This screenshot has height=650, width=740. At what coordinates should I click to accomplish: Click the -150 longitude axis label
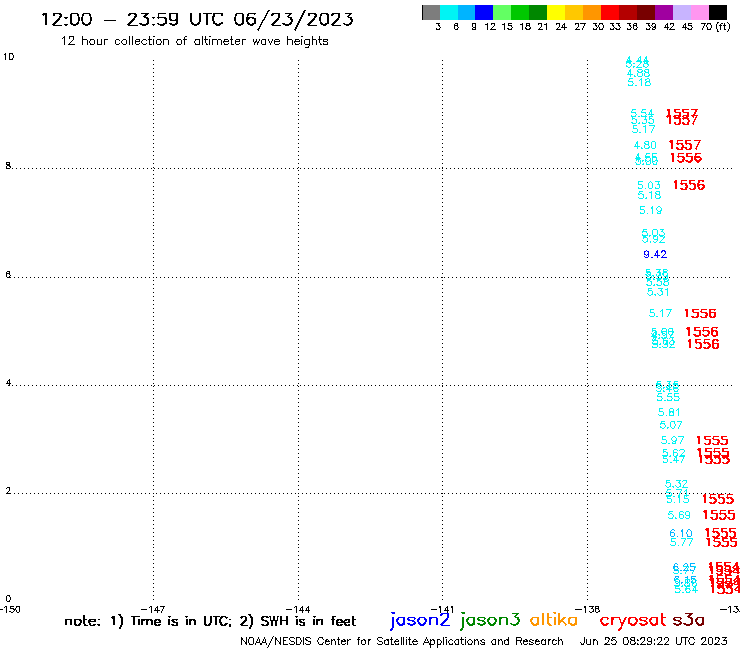point(10,609)
